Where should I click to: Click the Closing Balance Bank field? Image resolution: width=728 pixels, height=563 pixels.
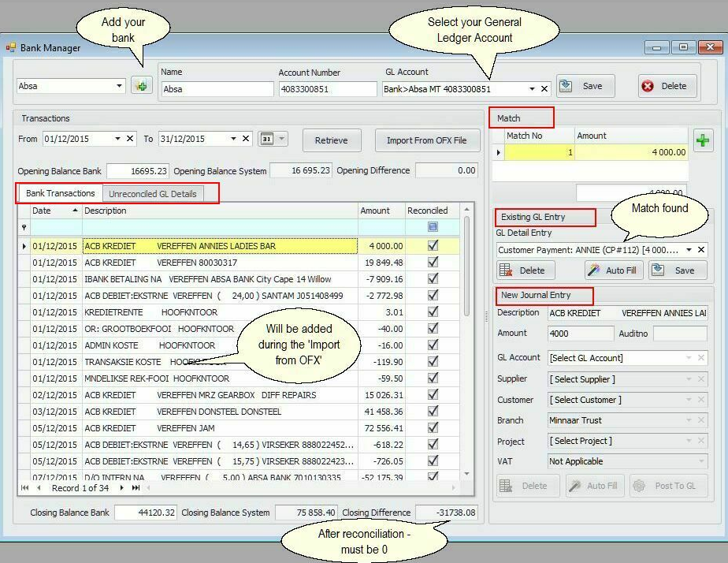[x=146, y=513]
